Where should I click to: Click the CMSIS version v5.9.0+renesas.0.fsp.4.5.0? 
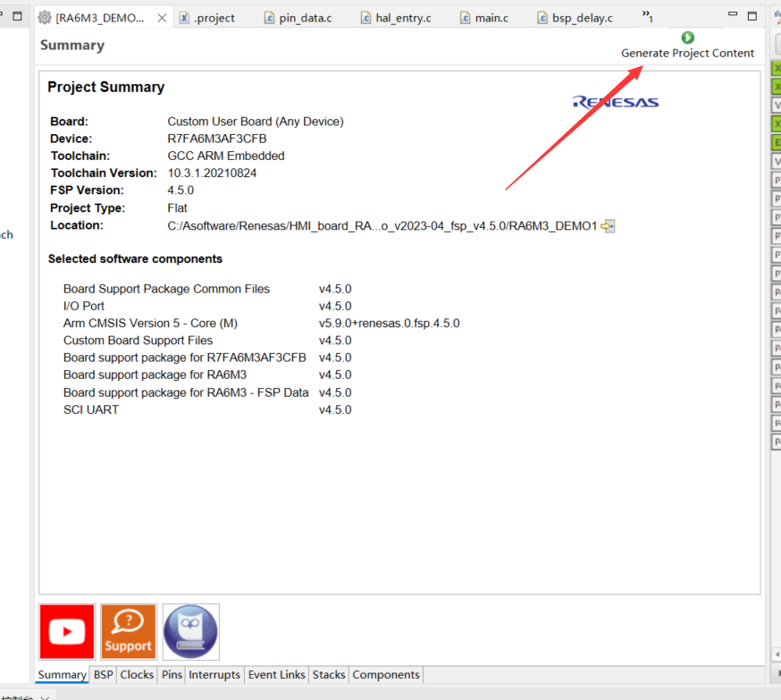(x=389, y=324)
